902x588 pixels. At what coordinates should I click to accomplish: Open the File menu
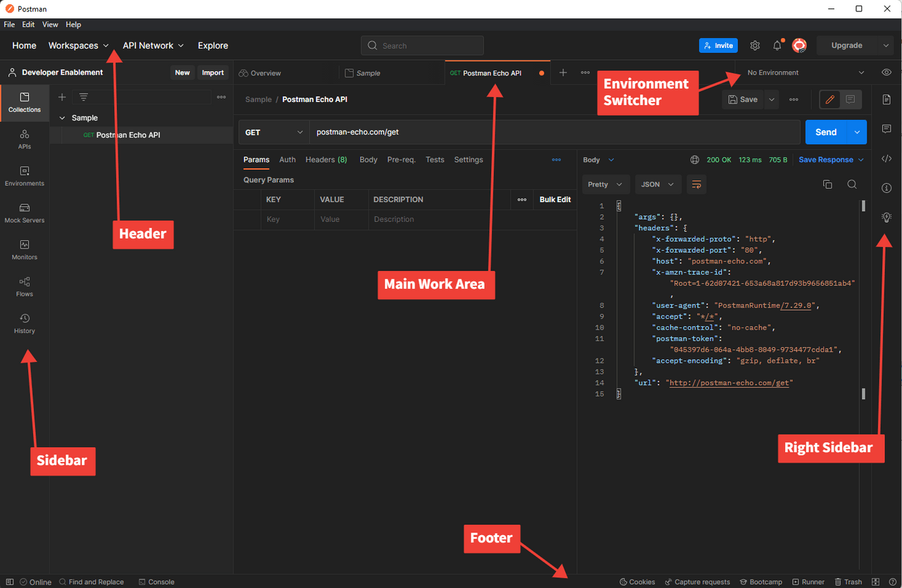[x=9, y=25]
